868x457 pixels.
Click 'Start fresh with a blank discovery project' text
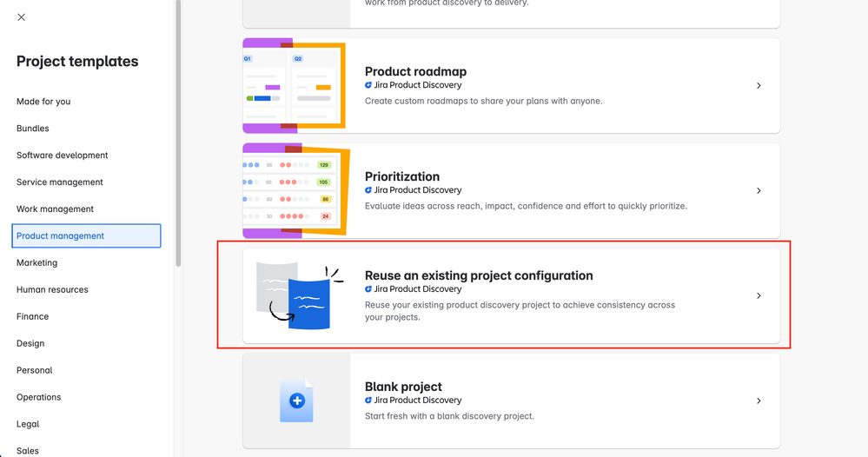[449, 417]
